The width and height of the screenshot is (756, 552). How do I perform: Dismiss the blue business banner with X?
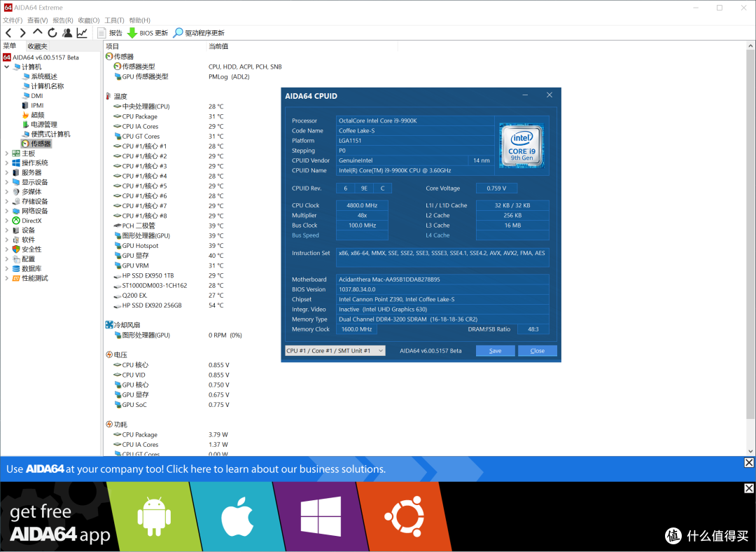click(x=749, y=463)
